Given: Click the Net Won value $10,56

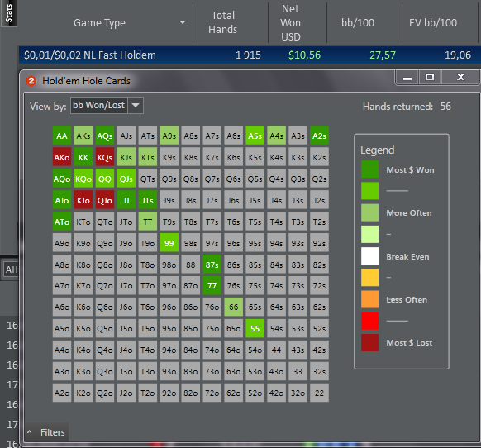Looking at the screenshot, I should pyautogui.click(x=304, y=55).
